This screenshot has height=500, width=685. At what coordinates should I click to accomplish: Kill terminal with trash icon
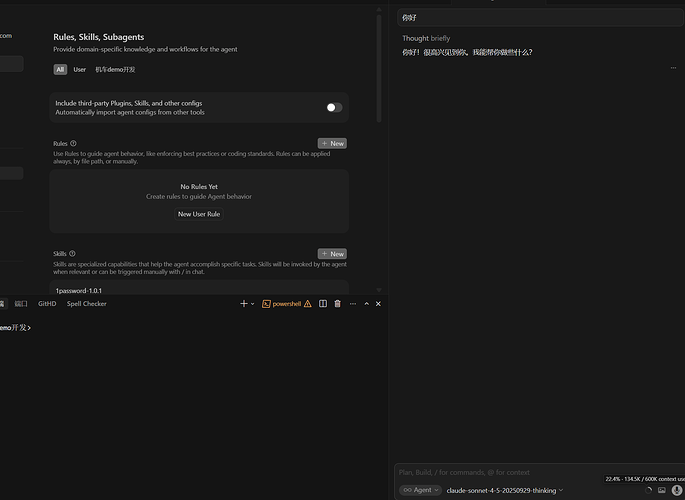pos(338,303)
